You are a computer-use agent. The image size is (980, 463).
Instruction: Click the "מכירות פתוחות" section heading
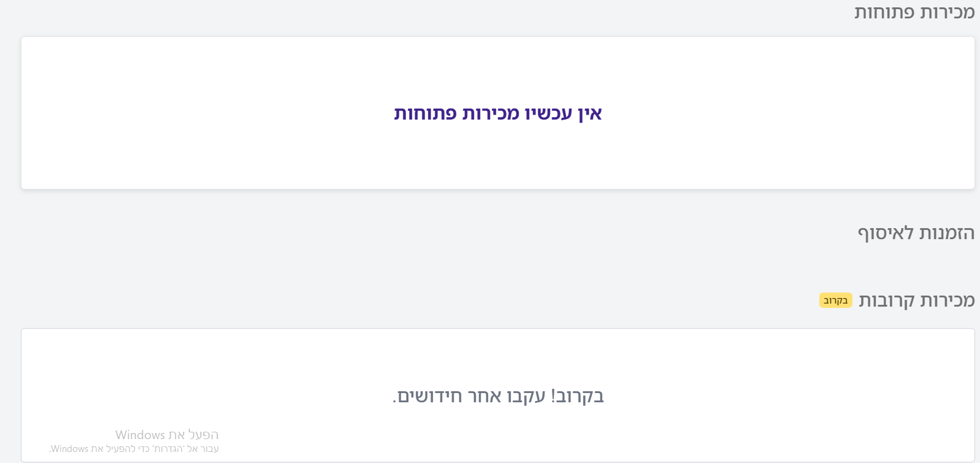(x=914, y=12)
